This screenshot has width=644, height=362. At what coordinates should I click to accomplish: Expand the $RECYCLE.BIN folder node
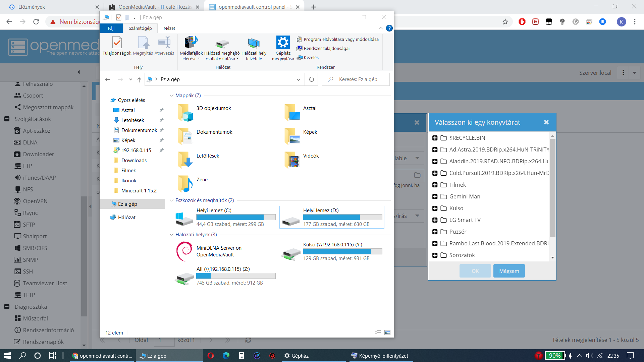coord(435,138)
